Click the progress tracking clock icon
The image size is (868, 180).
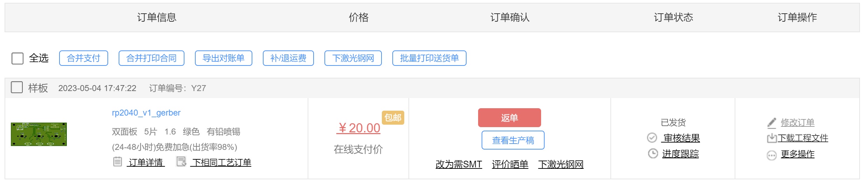(x=653, y=153)
